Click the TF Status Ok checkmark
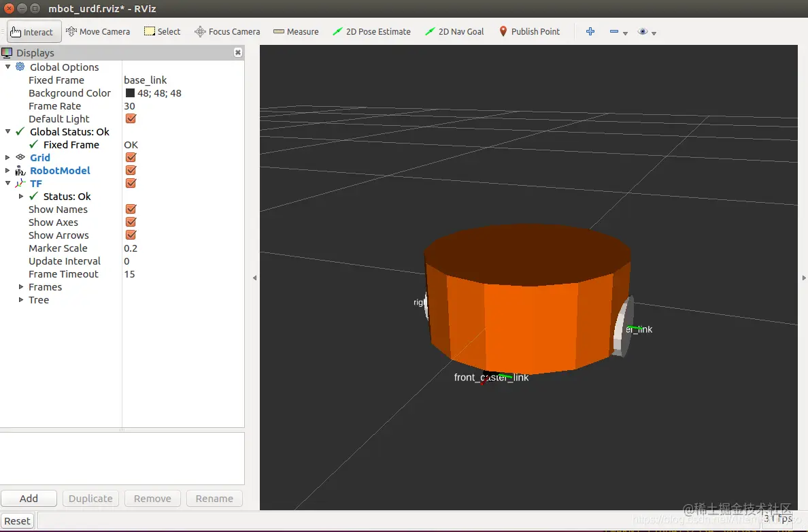The height and width of the screenshot is (532, 808). tap(33, 196)
